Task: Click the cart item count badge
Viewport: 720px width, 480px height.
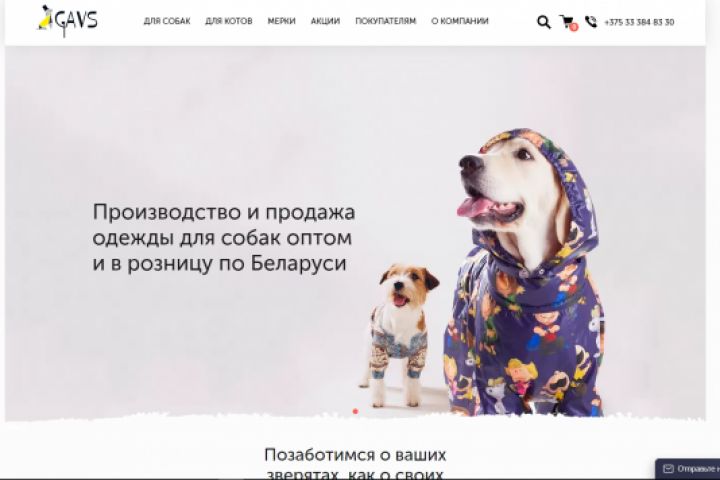Action: 574,27
